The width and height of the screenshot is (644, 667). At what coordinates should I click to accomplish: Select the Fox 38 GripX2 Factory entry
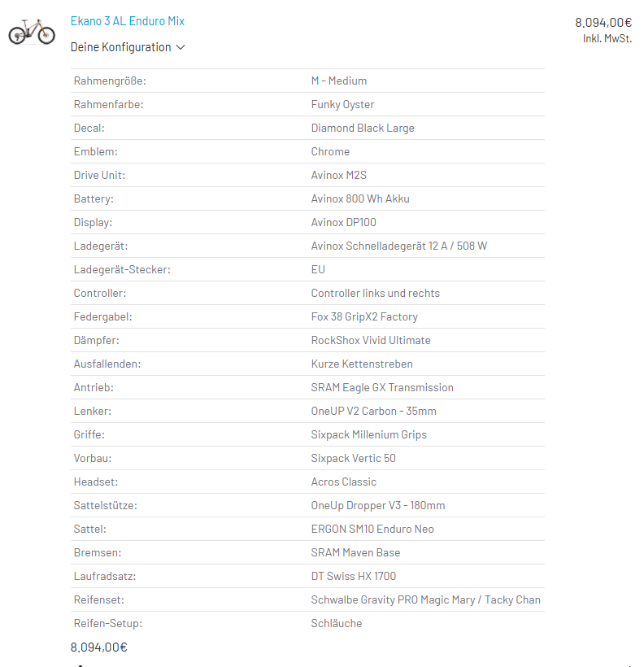[x=364, y=317]
